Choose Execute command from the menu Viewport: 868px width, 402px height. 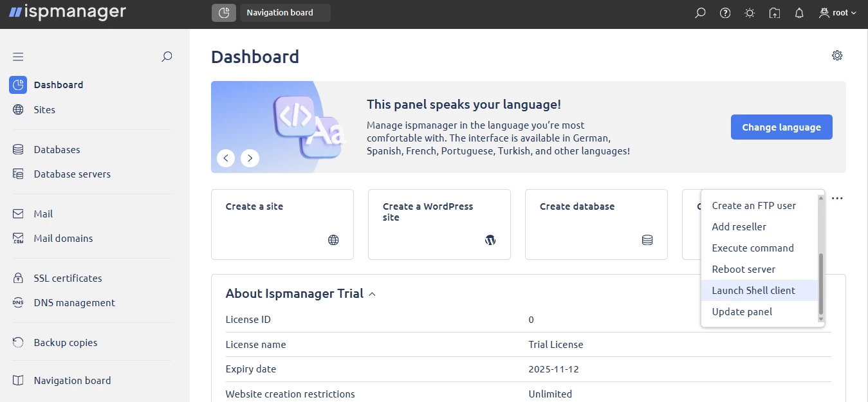752,248
